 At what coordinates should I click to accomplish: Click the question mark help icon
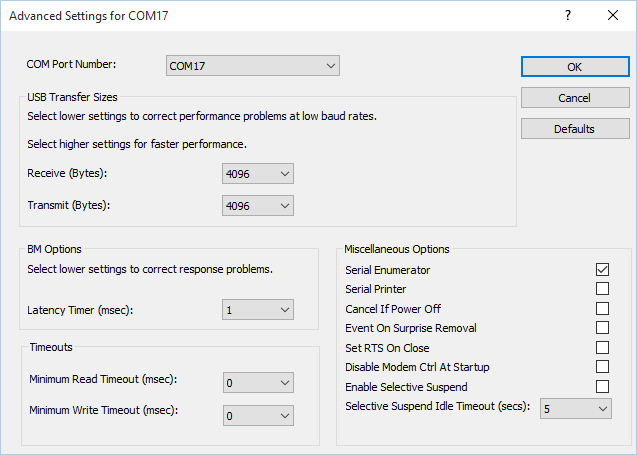(x=568, y=16)
